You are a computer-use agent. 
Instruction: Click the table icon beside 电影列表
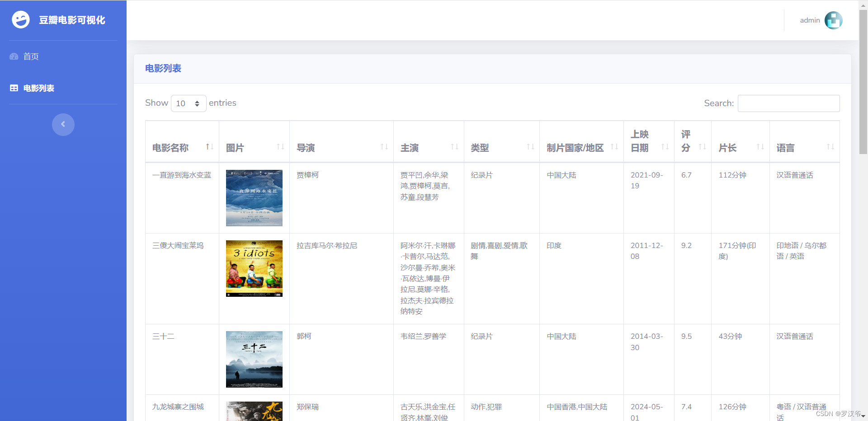click(14, 88)
